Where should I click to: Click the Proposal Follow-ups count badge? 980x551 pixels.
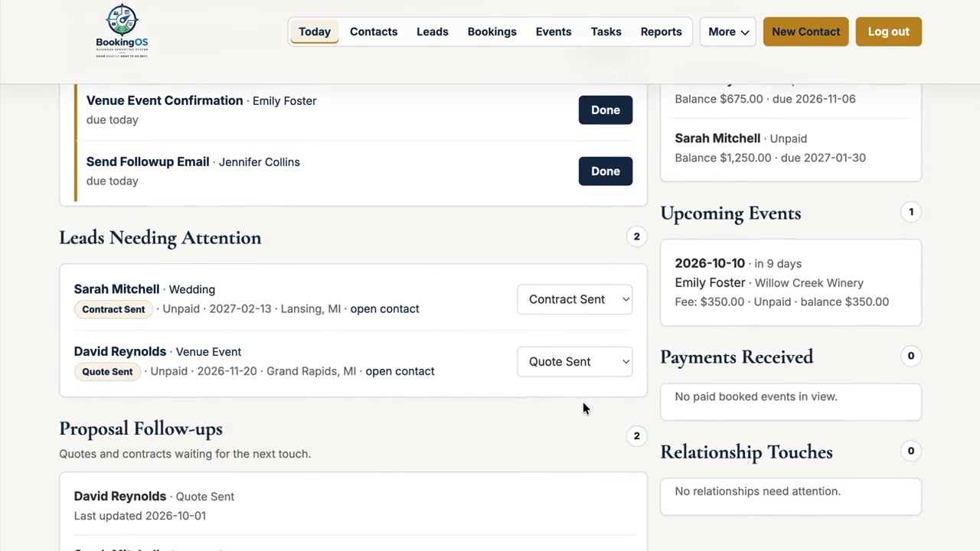636,436
